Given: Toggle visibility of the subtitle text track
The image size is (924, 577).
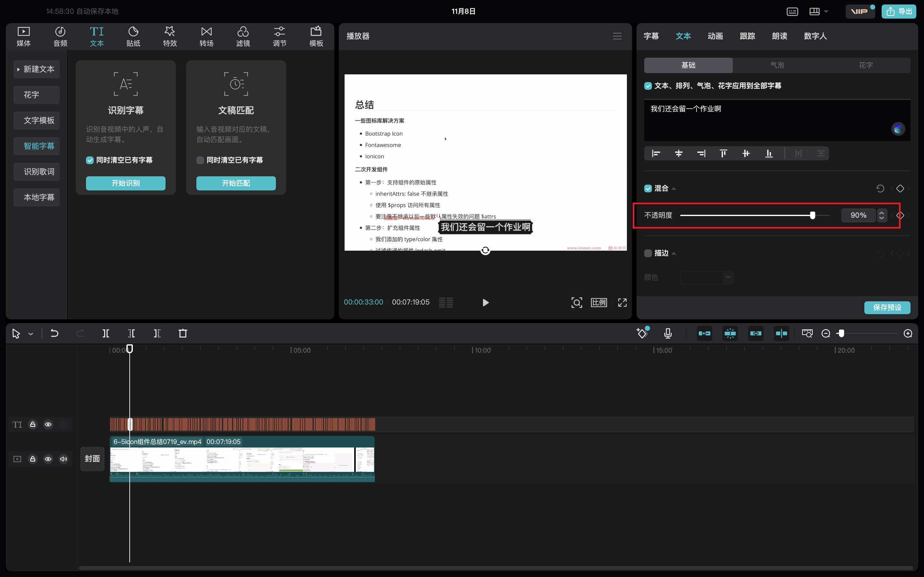Looking at the screenshot, I should coord(48,424).
